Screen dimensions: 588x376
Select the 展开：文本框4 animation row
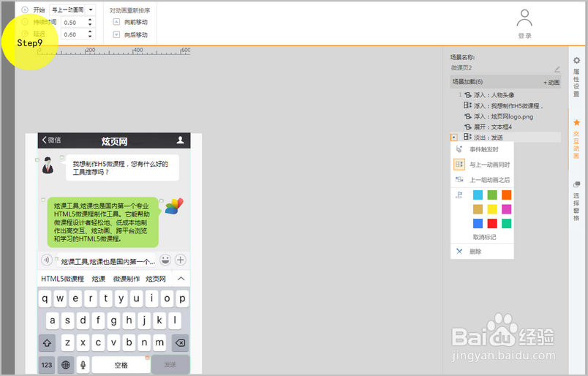[x=505, y=127]
